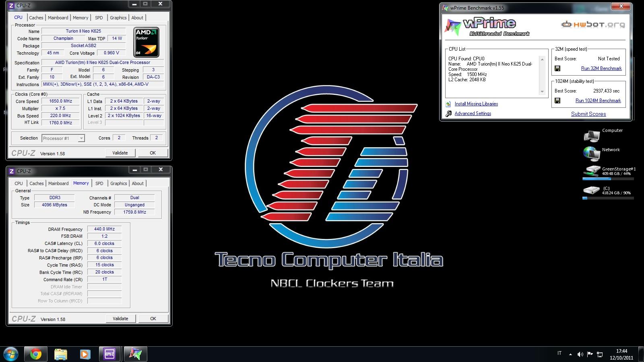Image resolution: width=644 pixels, height=362 pixels.
Task: Click the Action Center flag tray icon
Action: click(590, 354)
